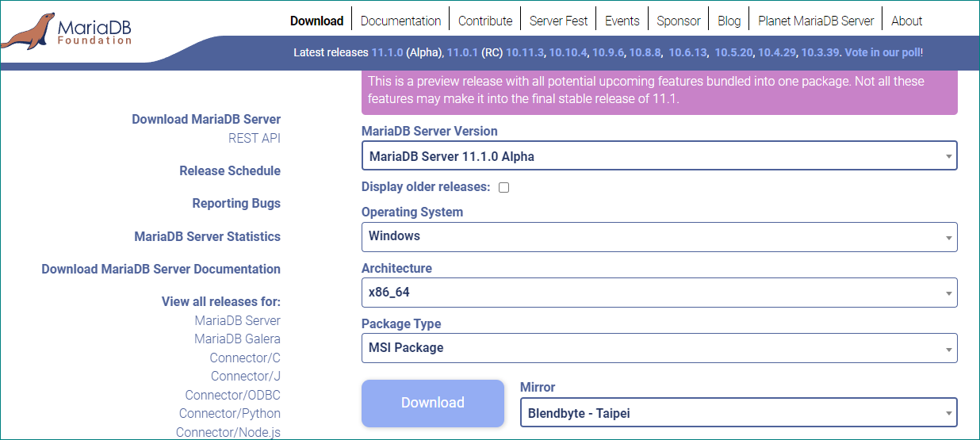
Task: Open MariaDB Server Statistics link
Action: (x=208, y=236)
